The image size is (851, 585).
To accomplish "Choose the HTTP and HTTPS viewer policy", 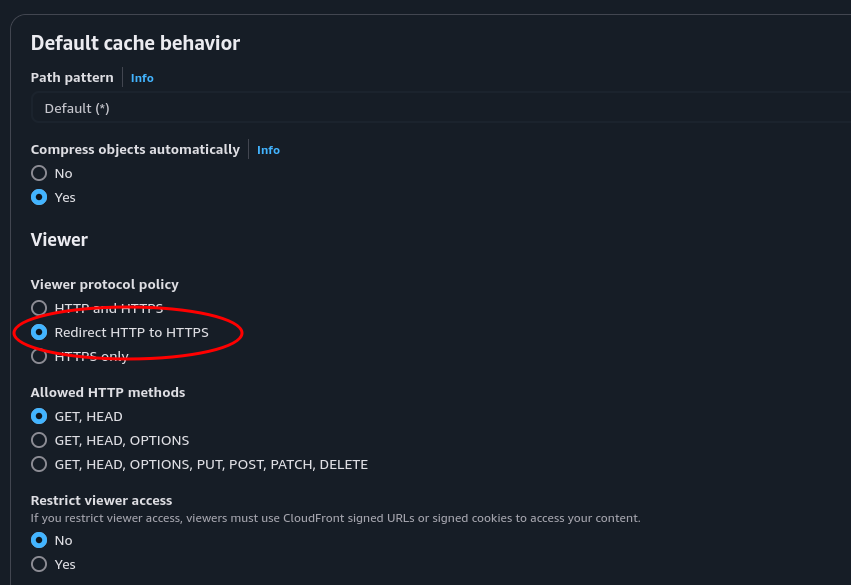I will (39, 308).
